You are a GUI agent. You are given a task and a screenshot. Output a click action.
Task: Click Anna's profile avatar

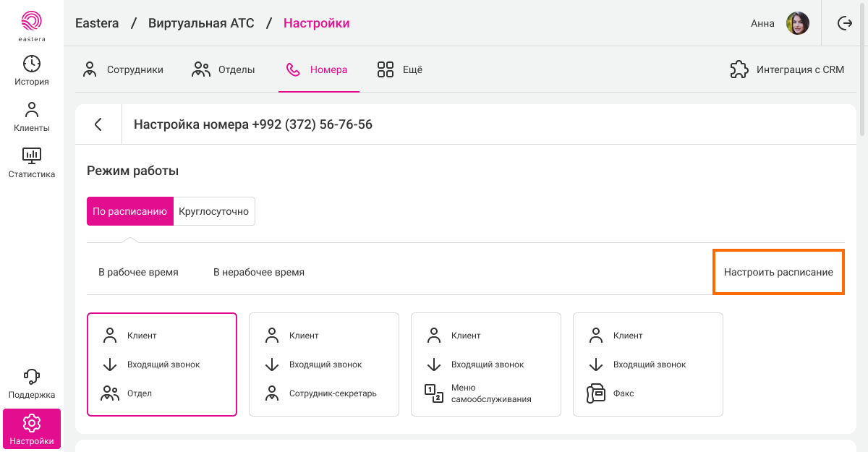[x=797, y=23]
